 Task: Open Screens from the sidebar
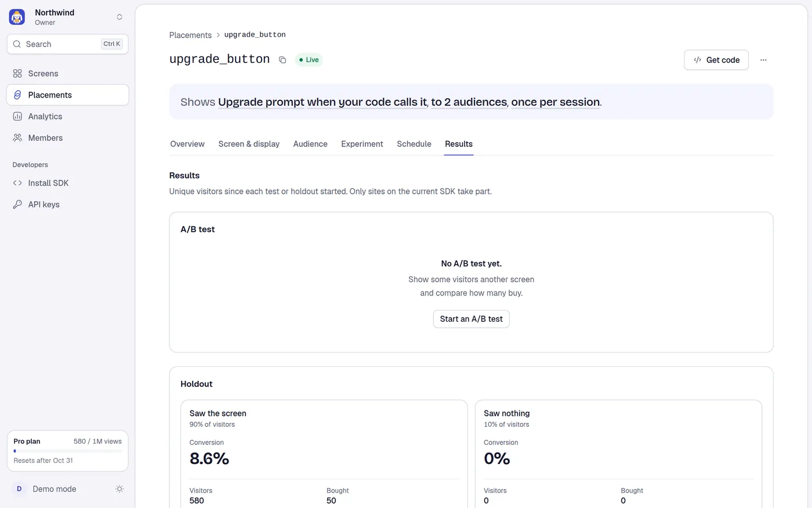pos(67,74)
